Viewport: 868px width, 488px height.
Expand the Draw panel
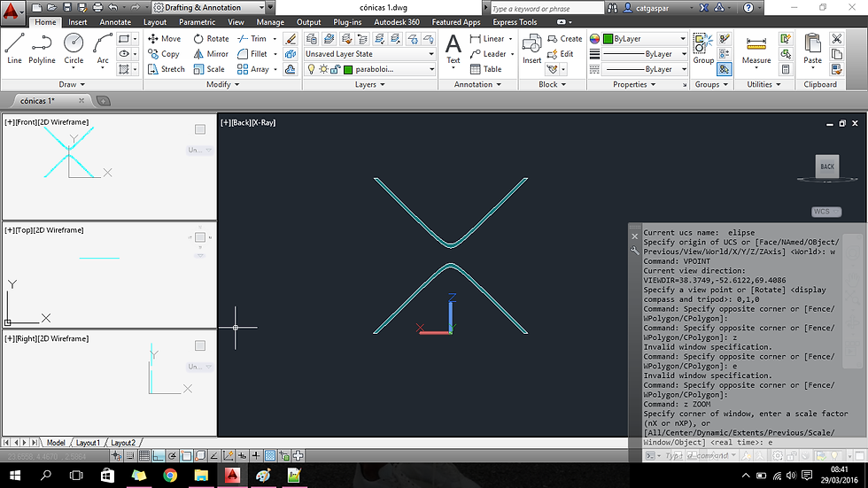click(x=72, y=85)
